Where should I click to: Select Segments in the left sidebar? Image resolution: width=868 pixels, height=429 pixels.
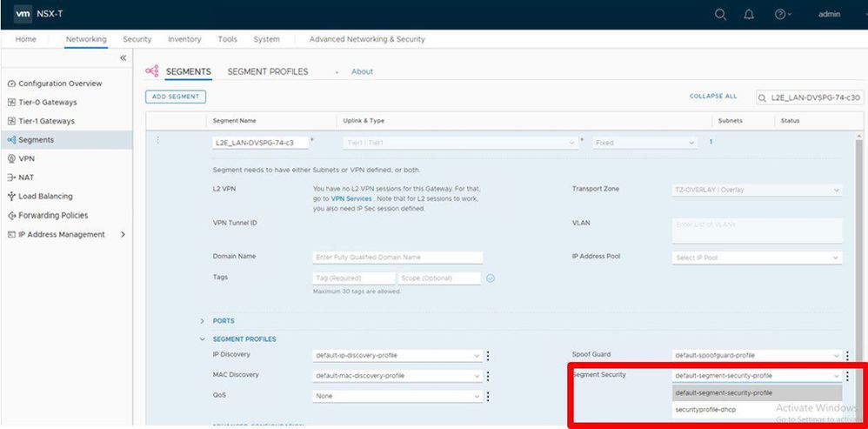(x=66, y=140)
